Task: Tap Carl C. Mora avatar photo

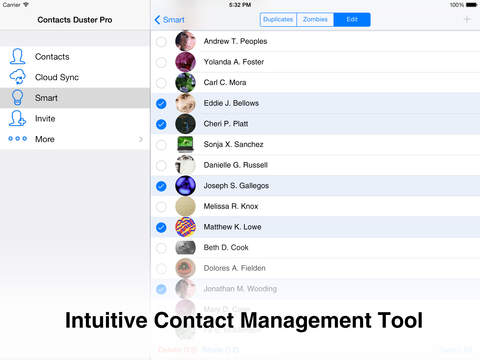Action: (185, 82)
